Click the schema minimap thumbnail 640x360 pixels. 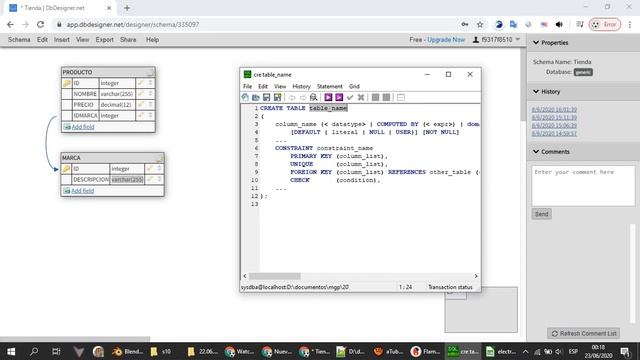click(x=481, y=309)
